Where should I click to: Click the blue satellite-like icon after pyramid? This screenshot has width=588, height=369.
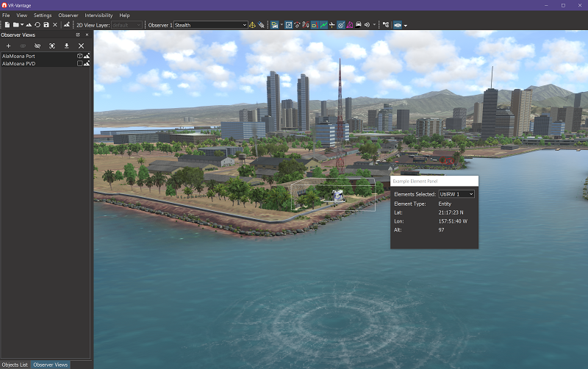coord(262,25)
